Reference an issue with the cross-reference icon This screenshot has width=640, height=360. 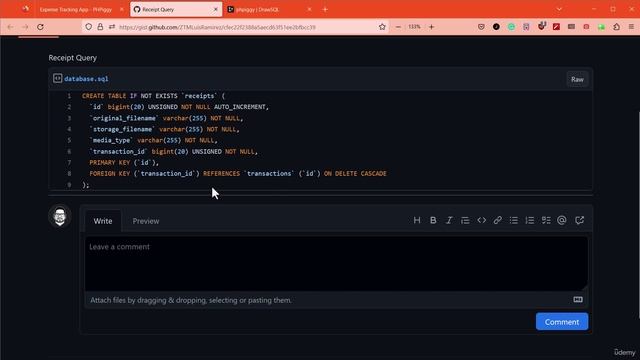tap(580, 220)
